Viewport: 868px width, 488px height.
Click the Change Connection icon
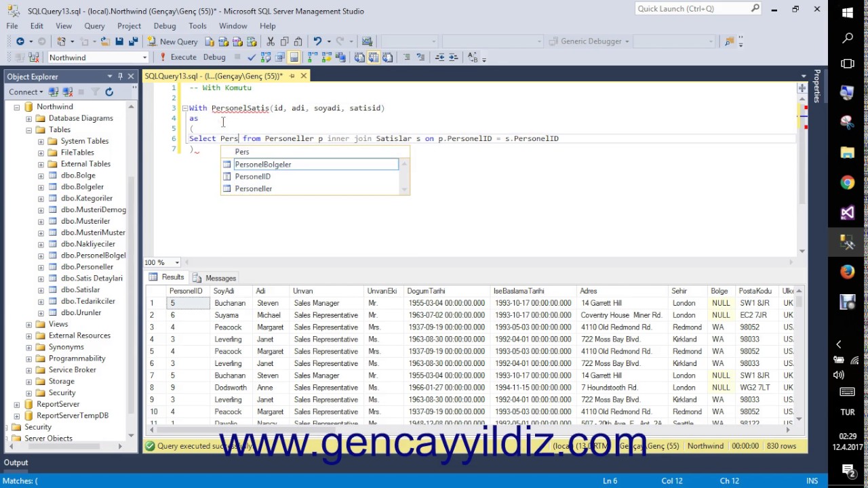pos(33,58)
